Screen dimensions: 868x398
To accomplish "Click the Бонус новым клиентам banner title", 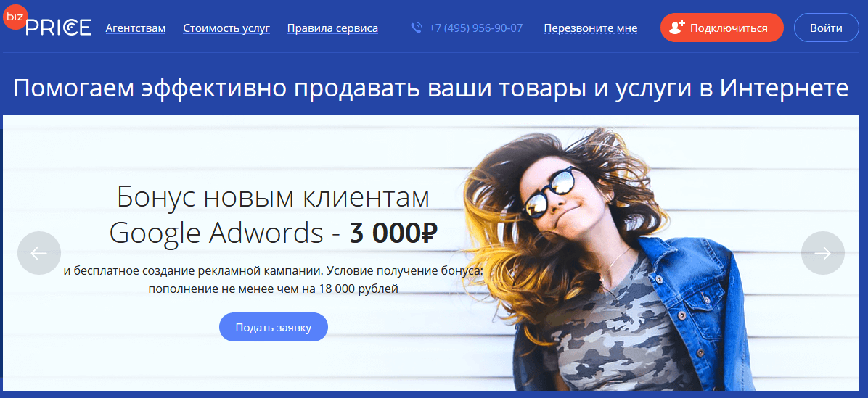I will click(x=274, y=198).
